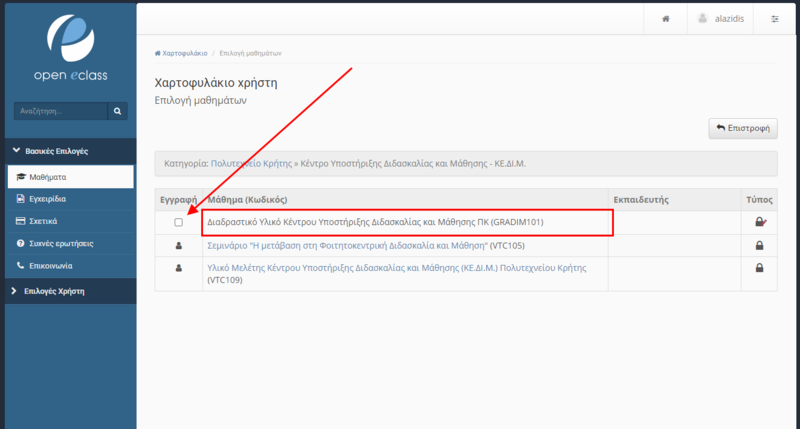This screenshot has width=800, height=429.
Task: Click the phone icon beside Επικοινωνία
Action: click(20, 265)
